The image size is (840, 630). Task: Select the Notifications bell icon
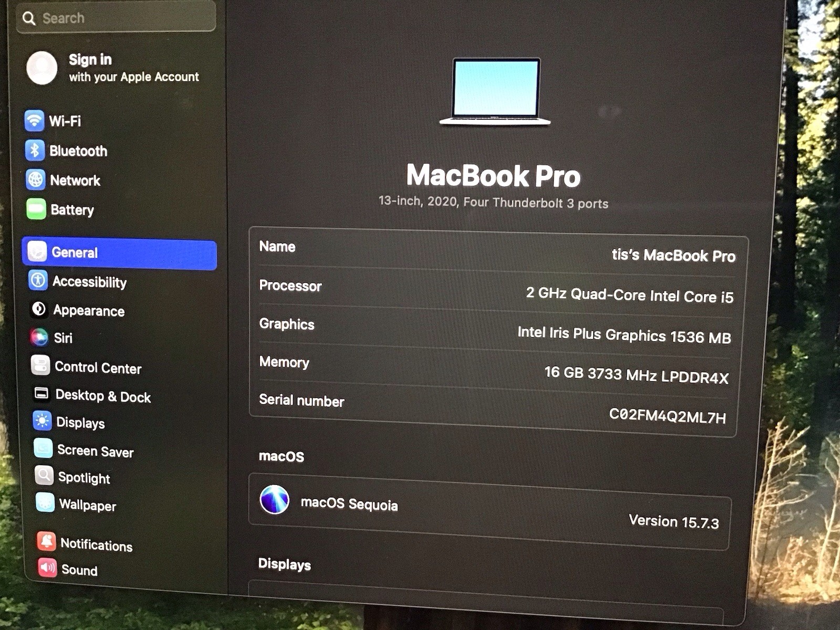coord(46,541)
